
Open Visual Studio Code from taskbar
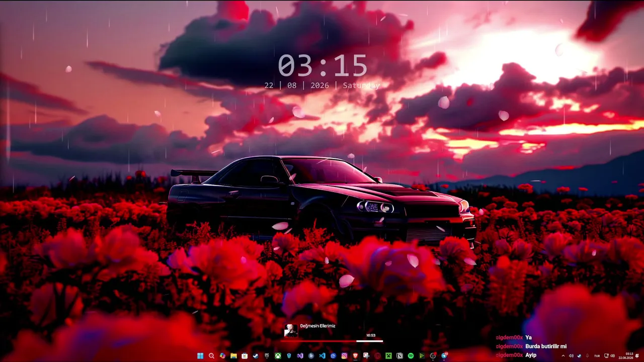coord(322,356)
